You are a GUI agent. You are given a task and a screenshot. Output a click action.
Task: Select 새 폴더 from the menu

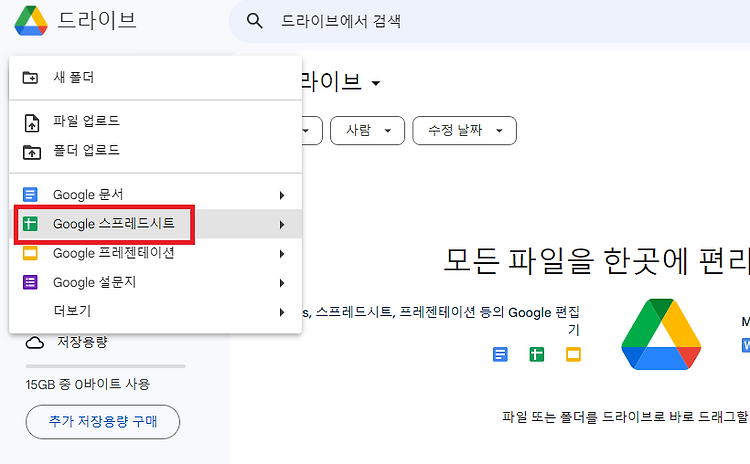coord(155,77)
